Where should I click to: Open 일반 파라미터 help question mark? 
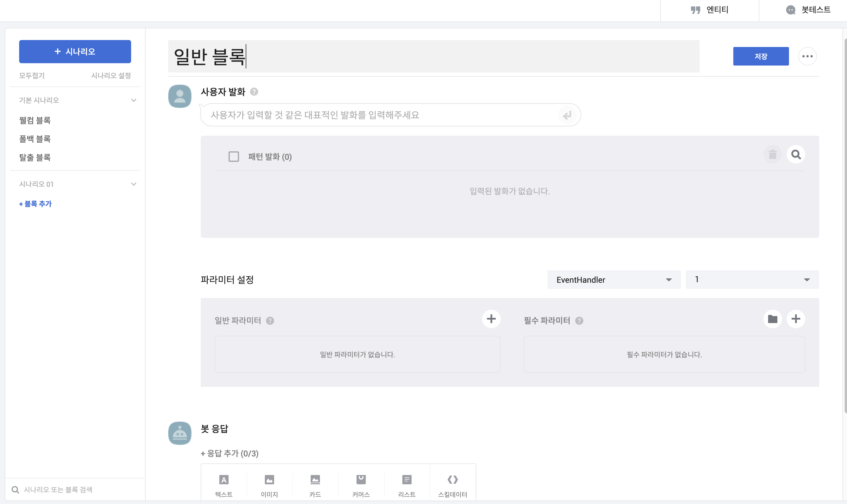tap(270, 321)
